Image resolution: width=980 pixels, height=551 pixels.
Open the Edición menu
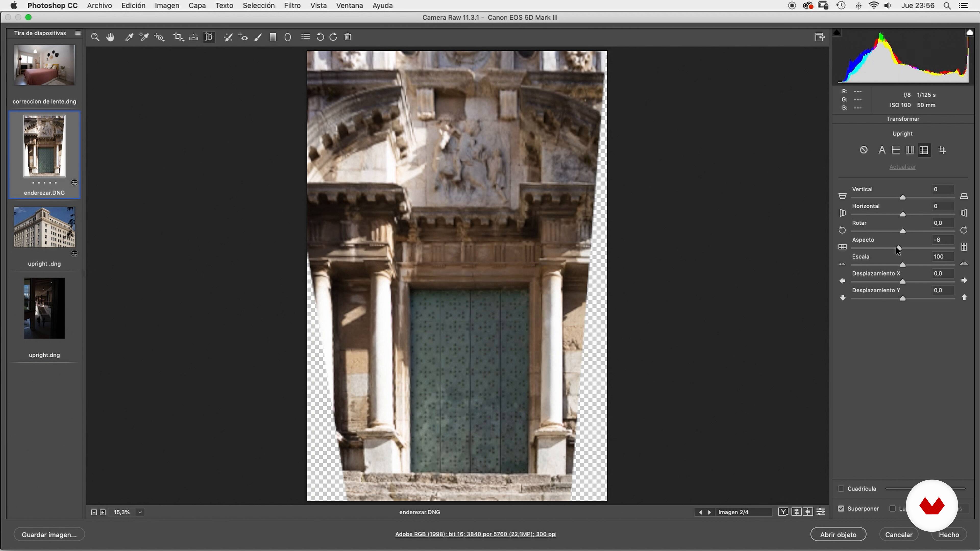tap(133, 6)
